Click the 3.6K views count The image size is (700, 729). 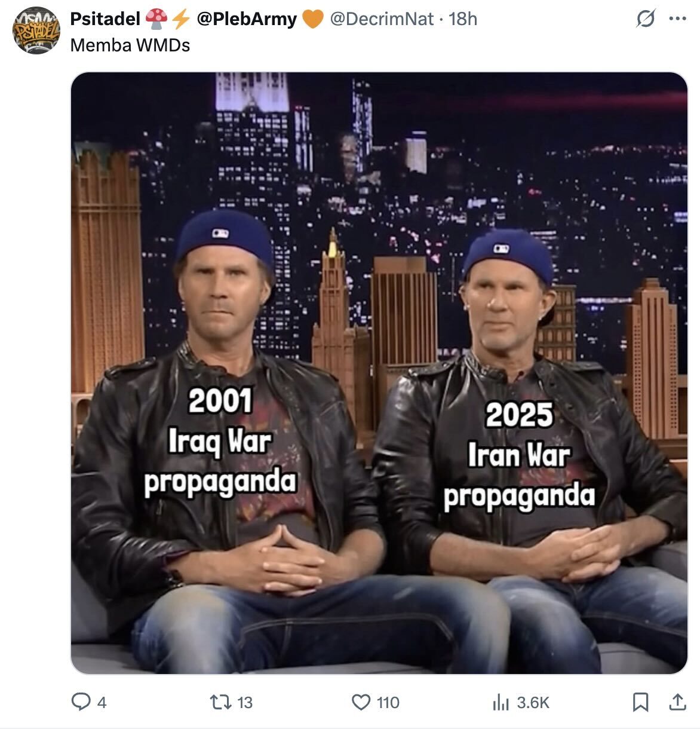coord(533,703)
